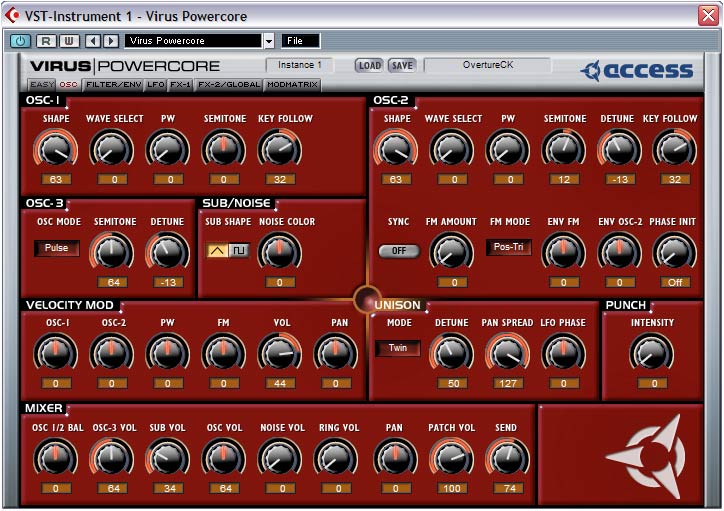Change FM Mode Pos-Tri selector

(x=508, y=247)
